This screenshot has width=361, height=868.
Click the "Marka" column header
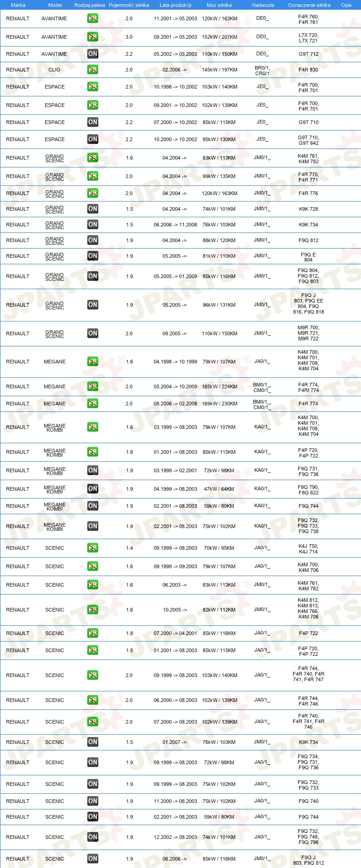pos(18,5)
